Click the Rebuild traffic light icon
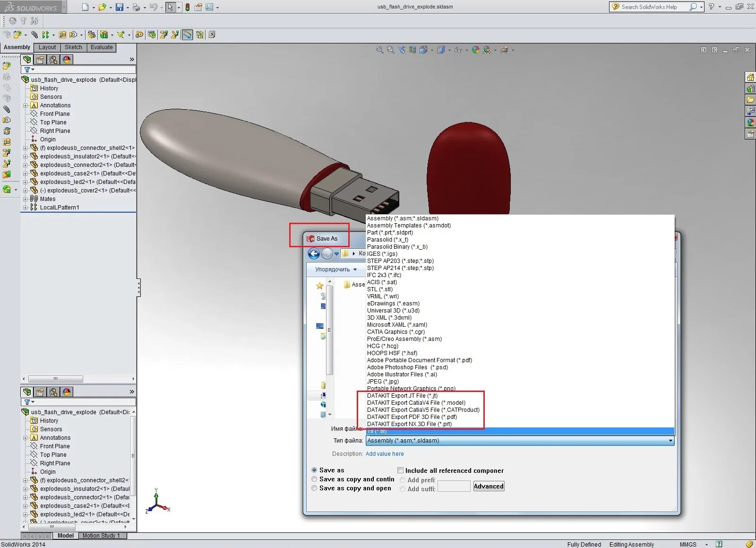Screen dimensions: 756x548 (x=188, y=7)
